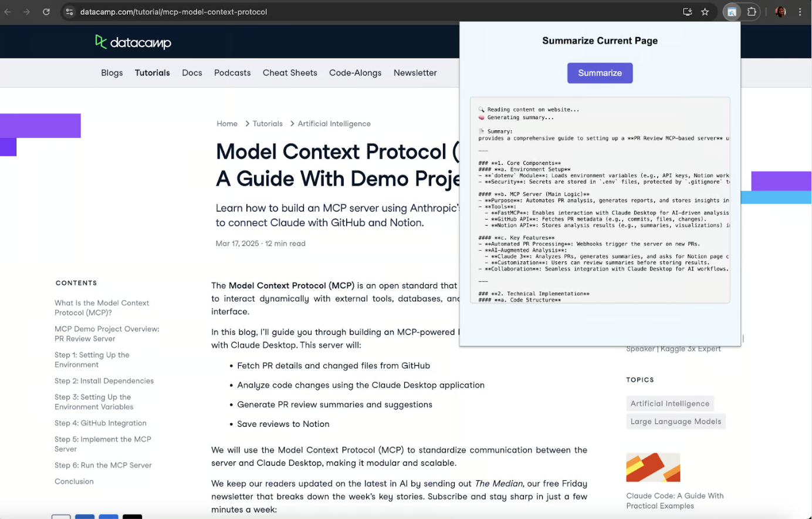
Task: Click the install app icon in address bar
Action: [x=687, y=12]
